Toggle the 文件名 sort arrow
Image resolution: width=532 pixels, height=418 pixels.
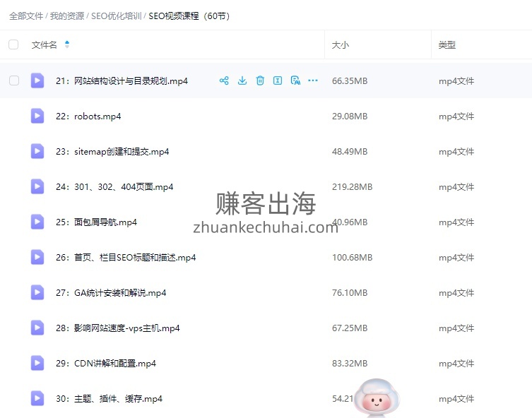(67, 44)
